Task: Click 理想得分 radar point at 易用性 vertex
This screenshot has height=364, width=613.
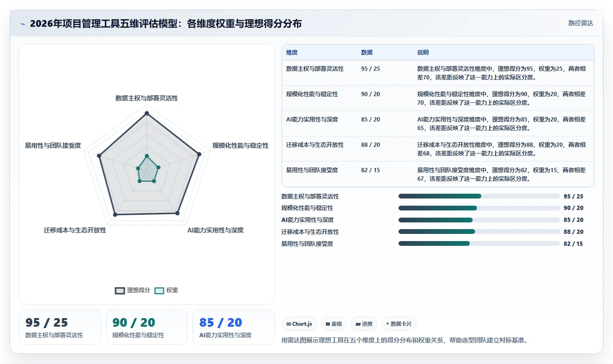Action: click(99, 155)
